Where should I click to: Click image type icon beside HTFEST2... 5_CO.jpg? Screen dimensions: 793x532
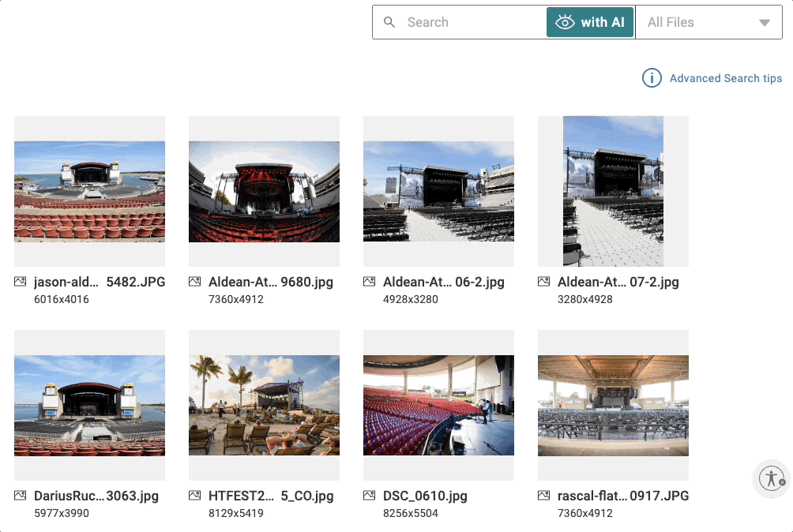(x=195, y=495)
